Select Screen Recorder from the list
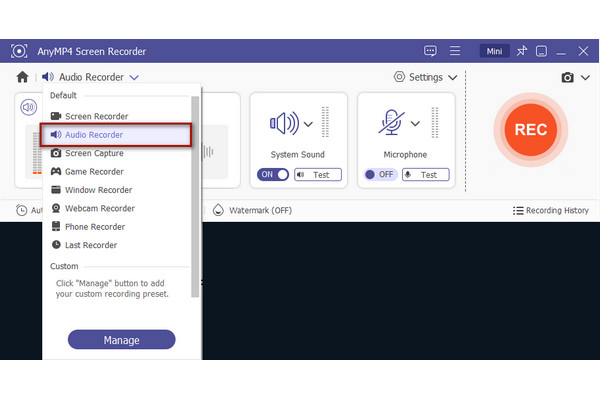The image size is (600, 400). [x=117, y=116]
